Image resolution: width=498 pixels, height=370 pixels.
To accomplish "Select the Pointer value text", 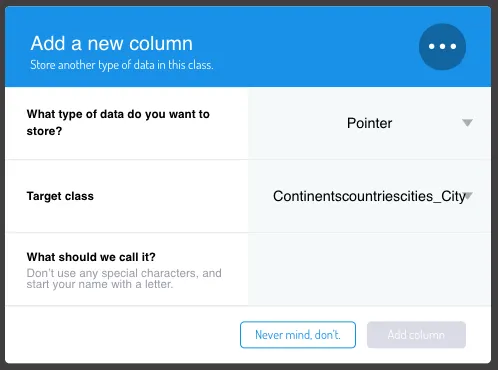I will click(x=369, y=123).
